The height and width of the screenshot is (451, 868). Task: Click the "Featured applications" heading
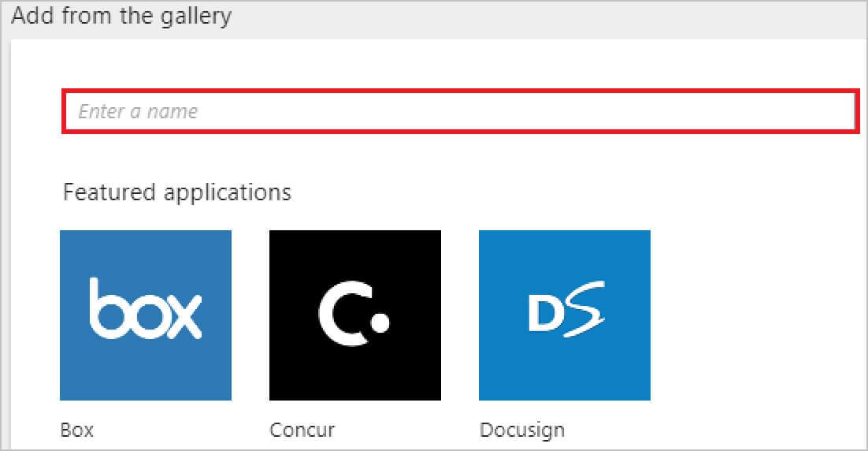tap(177, 192)
